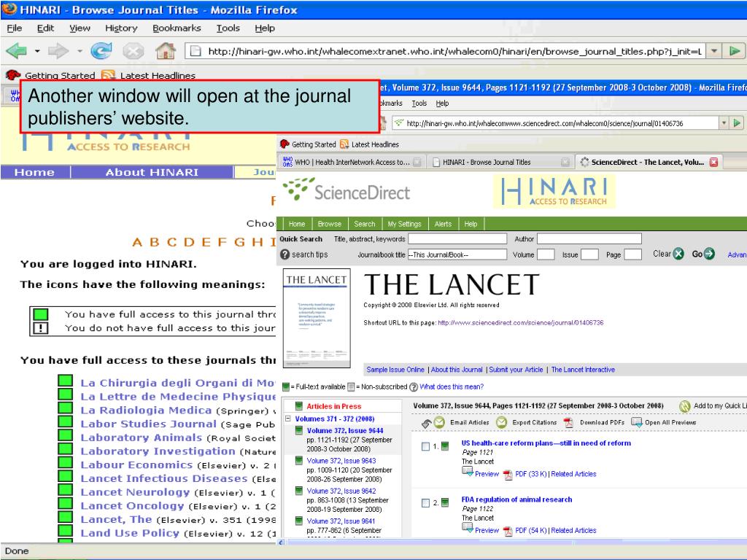Click the Export Citations icon
Image resolution: width=747 pixels, height=560 pixels.
[501, 422]
